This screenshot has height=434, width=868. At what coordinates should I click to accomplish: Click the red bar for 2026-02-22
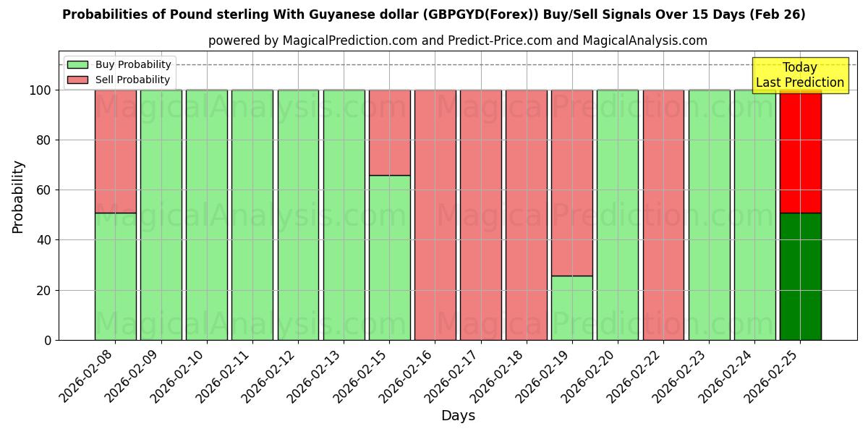[x=664, y=213]
